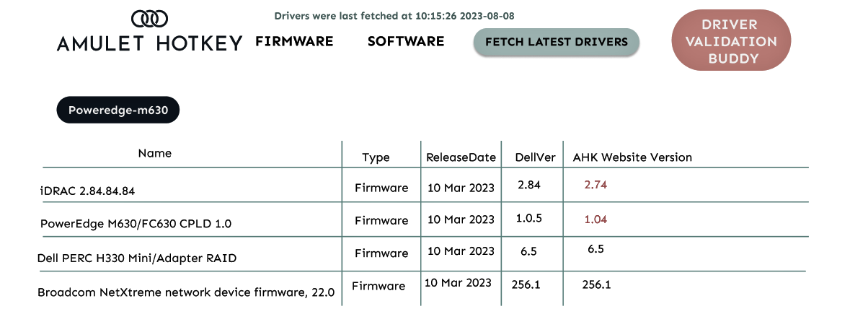Click the AHK Website Version header

pyautogui.click(x=632, y=157)
